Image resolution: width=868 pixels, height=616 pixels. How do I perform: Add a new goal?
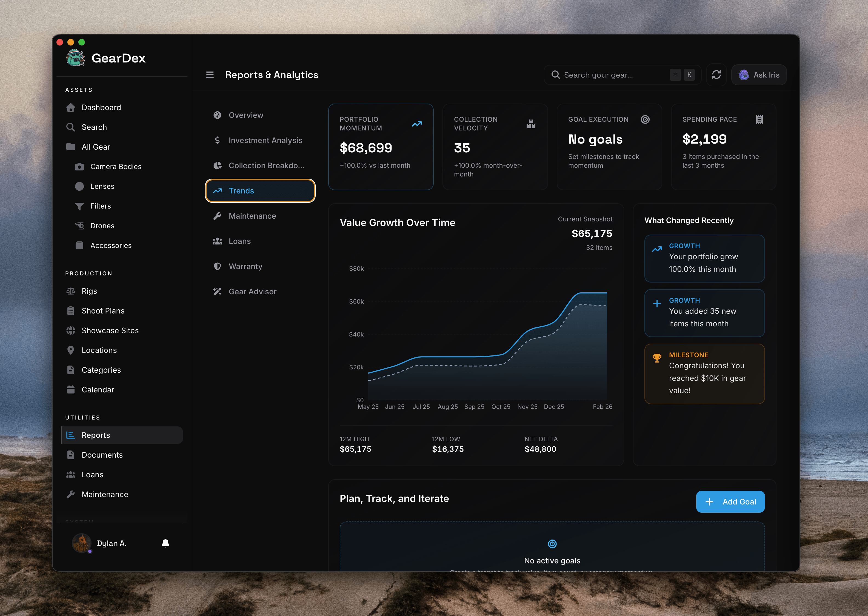730,501
